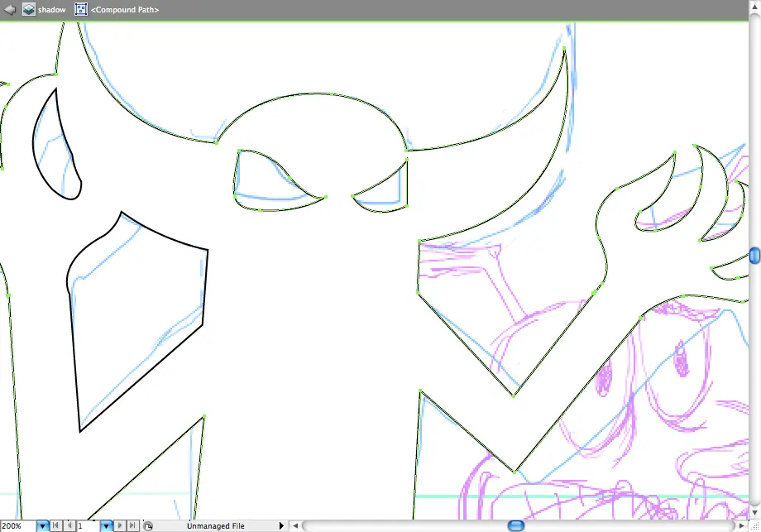Click the 'Unmanaged File' status text
Screen dimensions: 761x532
(x=216, y=525)
